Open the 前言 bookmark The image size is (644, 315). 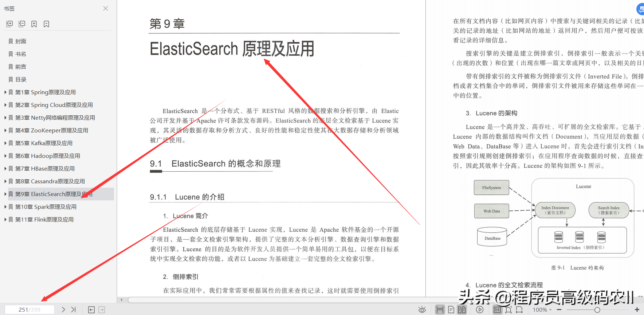[x=21, y=67]
